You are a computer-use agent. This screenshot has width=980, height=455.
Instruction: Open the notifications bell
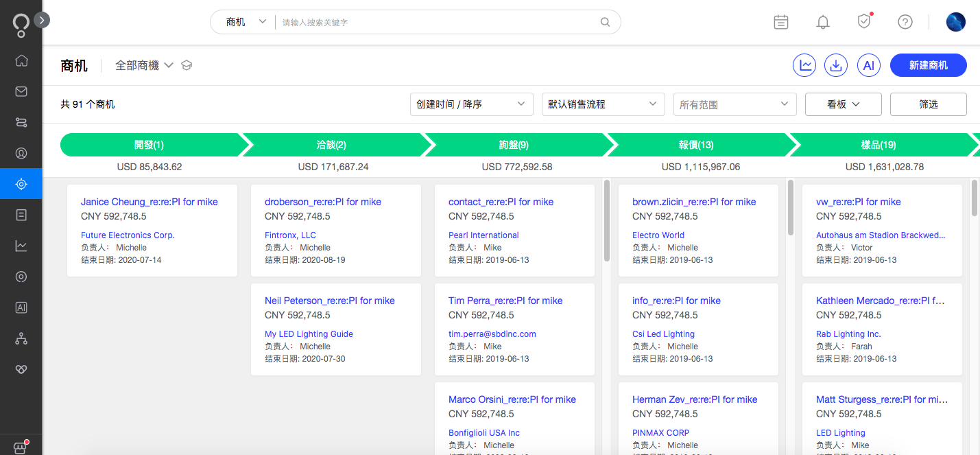point(823,22)
